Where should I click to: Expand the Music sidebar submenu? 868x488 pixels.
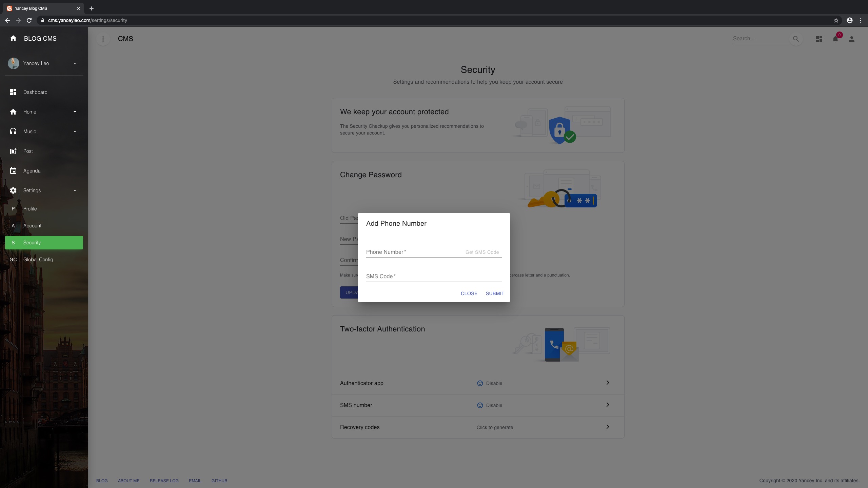[x=75, y=131]
